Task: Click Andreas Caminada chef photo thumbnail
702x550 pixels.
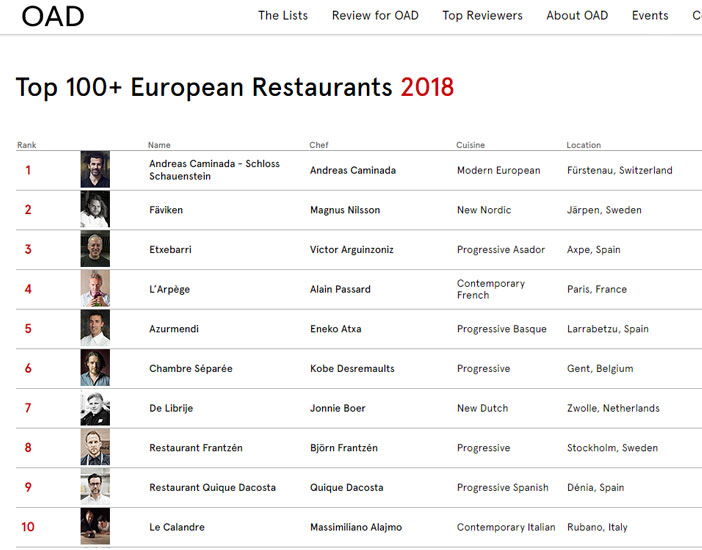Action: click(x=95, y=170)
